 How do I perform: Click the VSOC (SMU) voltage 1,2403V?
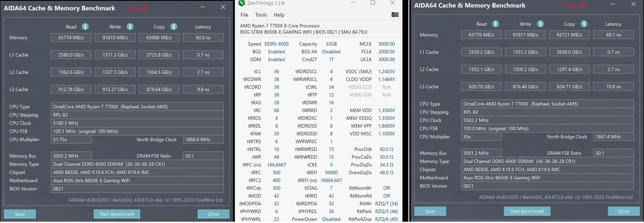pos(386,71)
